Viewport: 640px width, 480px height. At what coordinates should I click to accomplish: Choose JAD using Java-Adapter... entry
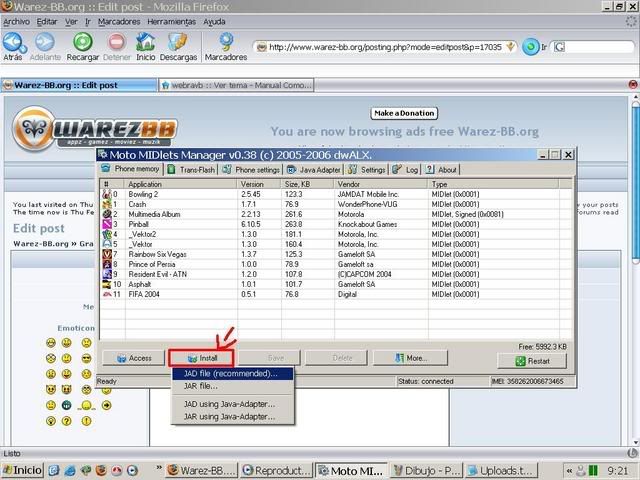[232, 404]
